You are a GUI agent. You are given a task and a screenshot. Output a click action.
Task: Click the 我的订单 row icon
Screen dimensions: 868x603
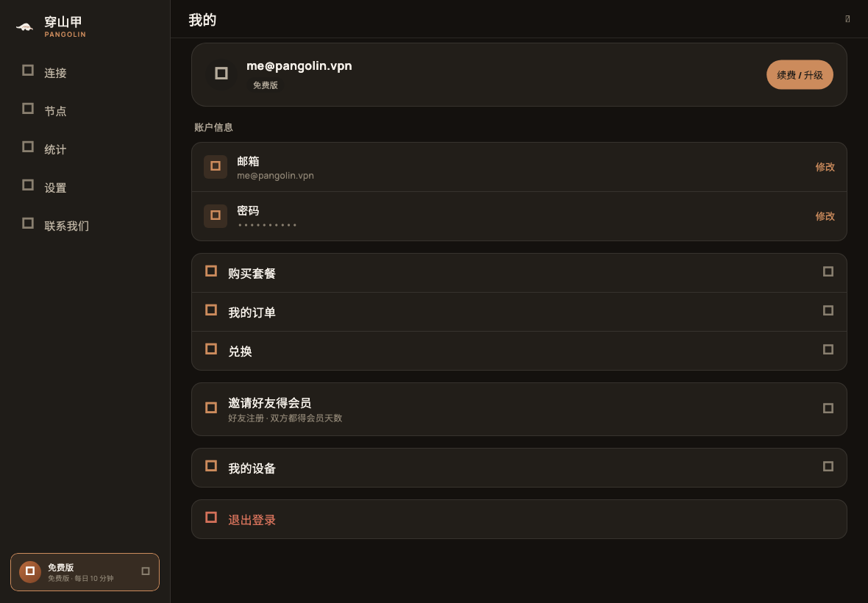click(x=211, y=310)
